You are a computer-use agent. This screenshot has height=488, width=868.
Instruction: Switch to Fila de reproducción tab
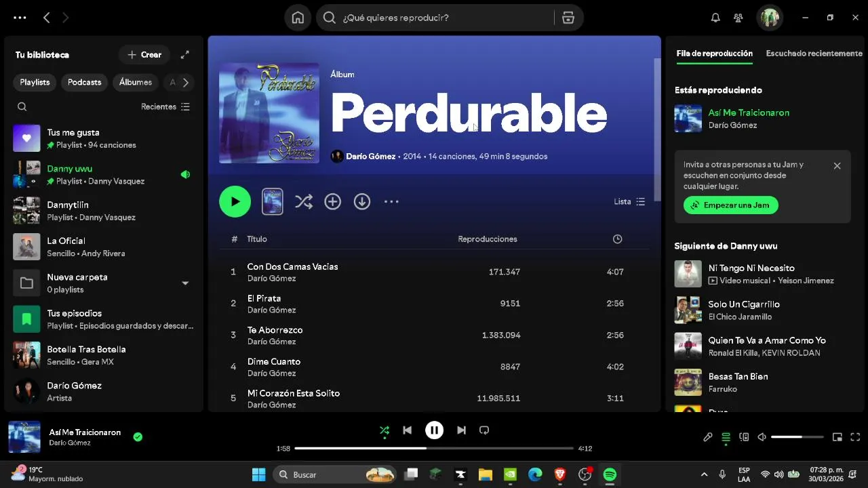click(x=715, y=54)
